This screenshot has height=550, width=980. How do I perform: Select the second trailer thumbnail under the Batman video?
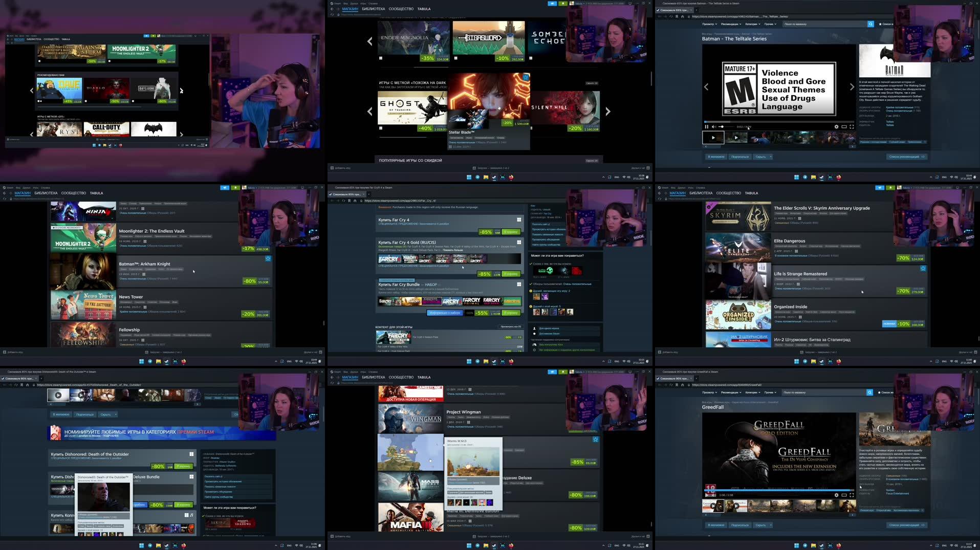(x=736, y=138)
